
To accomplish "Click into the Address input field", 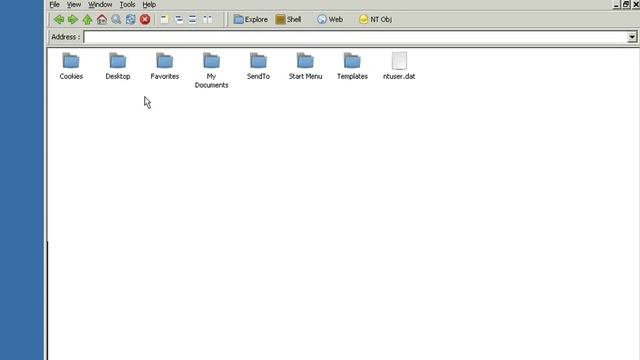I will (x=355, y=37).
